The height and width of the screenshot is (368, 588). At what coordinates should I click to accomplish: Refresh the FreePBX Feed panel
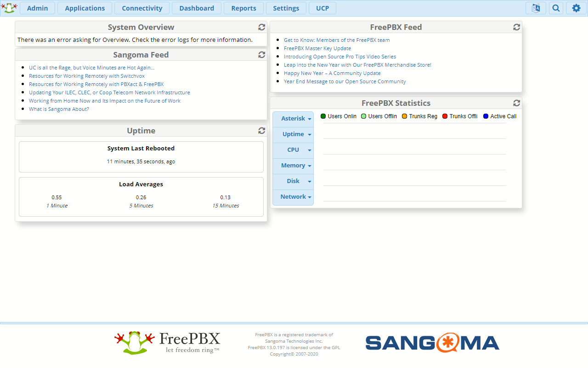point(517,27)
